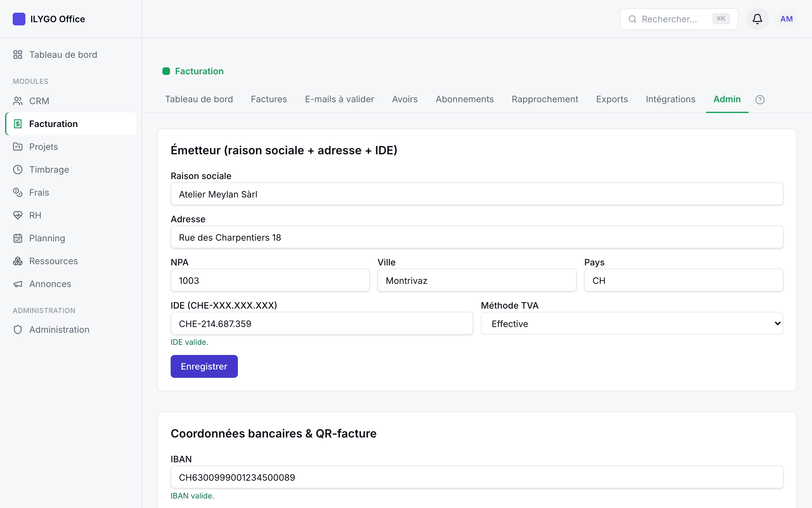Viewport: 812px width, 508px height.
Task: Open the Timbrage module
Action: pos(71,169)
